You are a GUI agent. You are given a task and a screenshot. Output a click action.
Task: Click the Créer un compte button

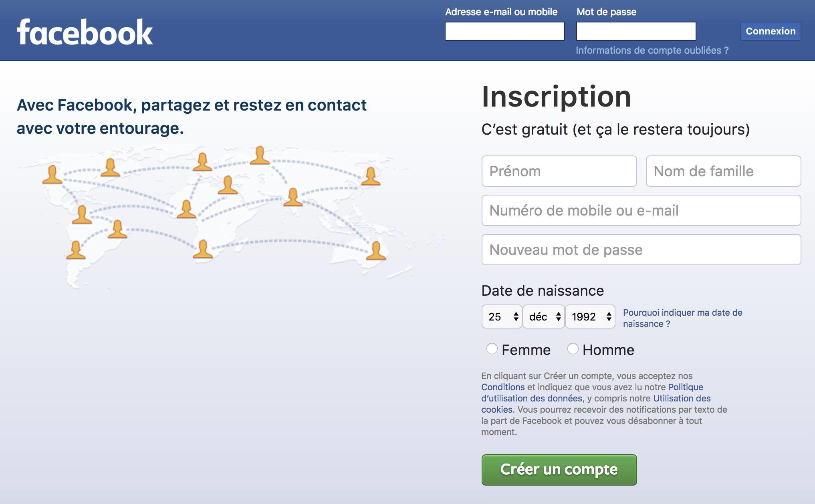[x=559, y=470]
